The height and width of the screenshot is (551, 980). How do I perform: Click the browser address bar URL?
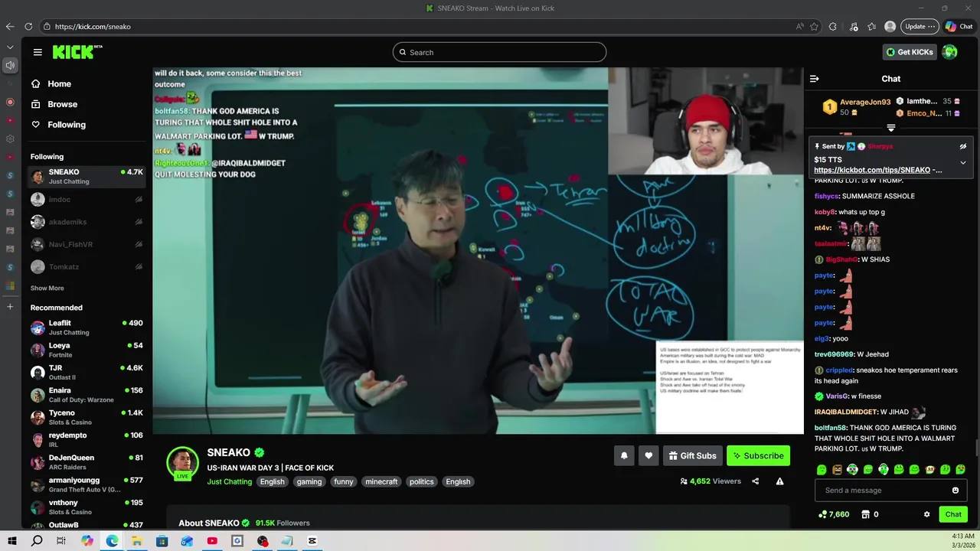[93, 27]
